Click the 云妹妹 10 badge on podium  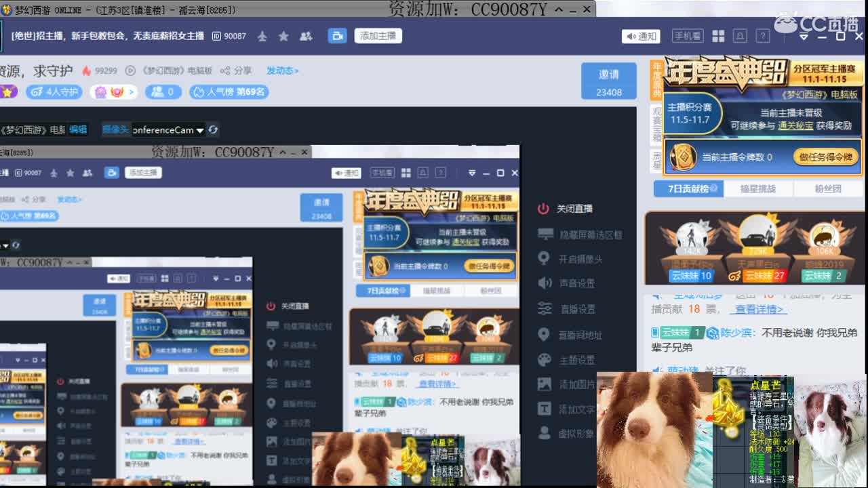click(690, 276)
